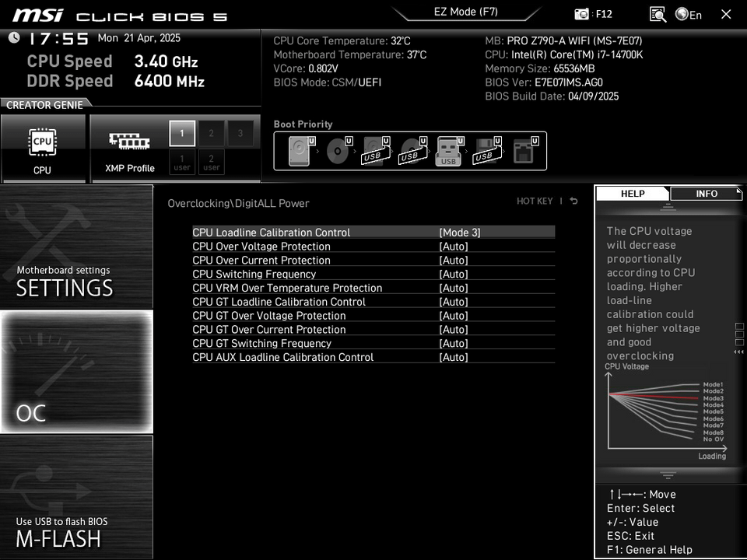Select the USB hard disk boot icon
Screen dimensions: 747x560
pyautogui.click(x=376, y=151)
